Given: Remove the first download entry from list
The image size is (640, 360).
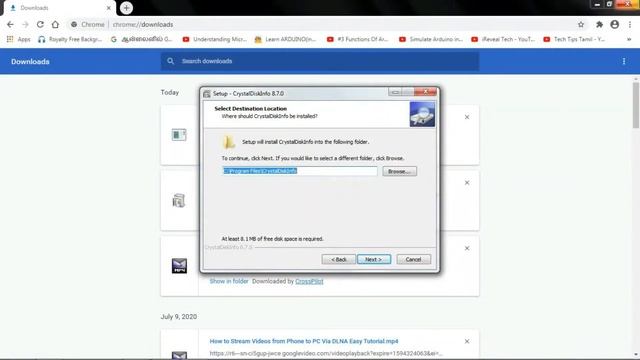Looking at the screenshot, I should click(467, 117).
